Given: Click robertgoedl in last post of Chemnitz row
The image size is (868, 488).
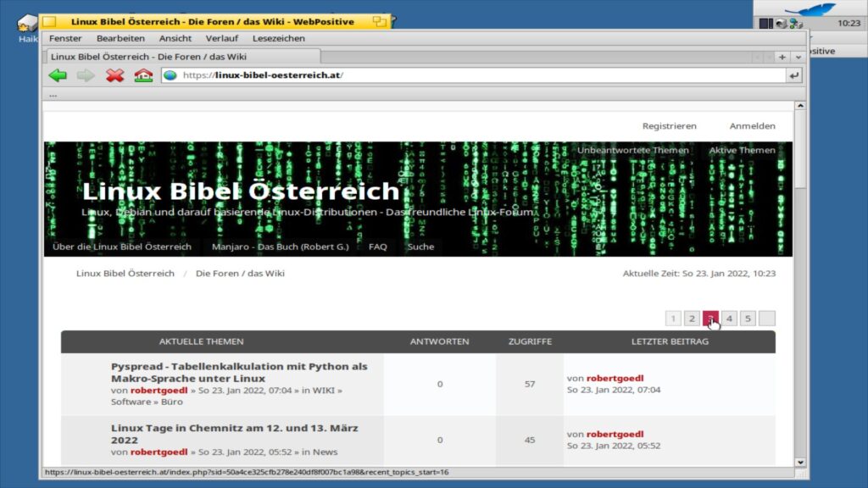Looking at the screenshot, I should (x=615, y=435).
